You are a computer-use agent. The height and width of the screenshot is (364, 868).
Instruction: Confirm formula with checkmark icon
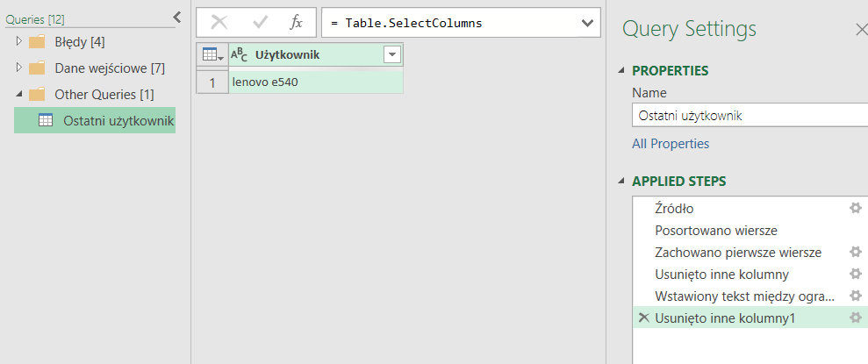pyautogui.click(x=260, y=24)
